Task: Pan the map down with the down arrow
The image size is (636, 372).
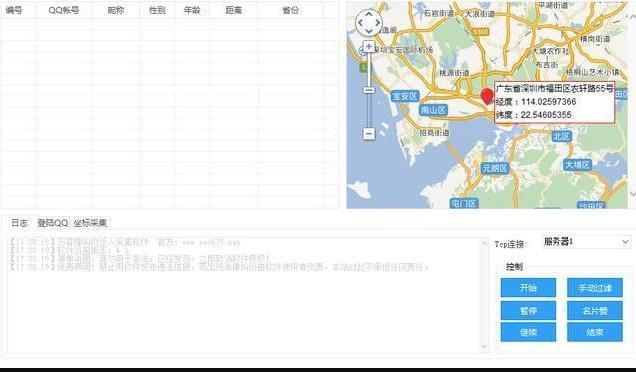Action: click(369, 31)
